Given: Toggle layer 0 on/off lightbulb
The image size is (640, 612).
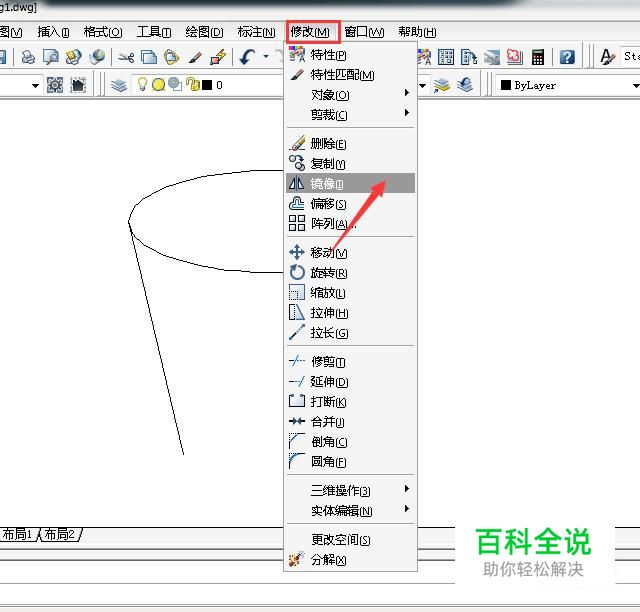Looking at the screenshot, I should click(x=142, y=85).
